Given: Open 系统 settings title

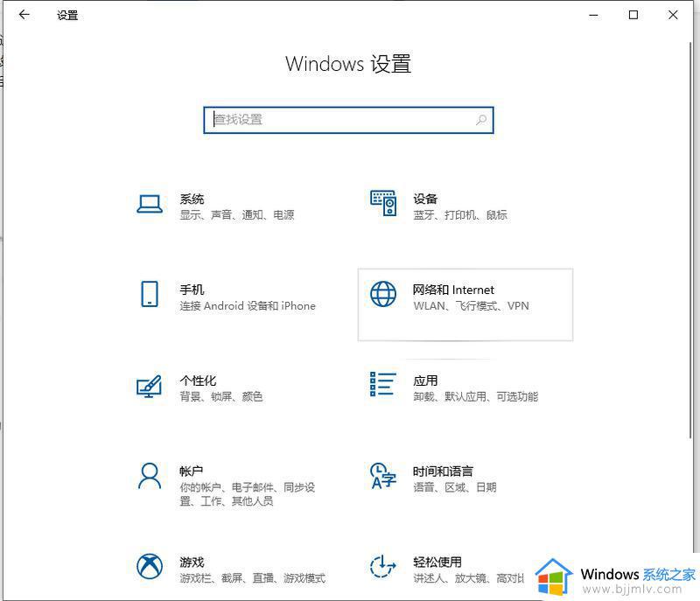Looking at the screenshot, I should coord(192,199).
